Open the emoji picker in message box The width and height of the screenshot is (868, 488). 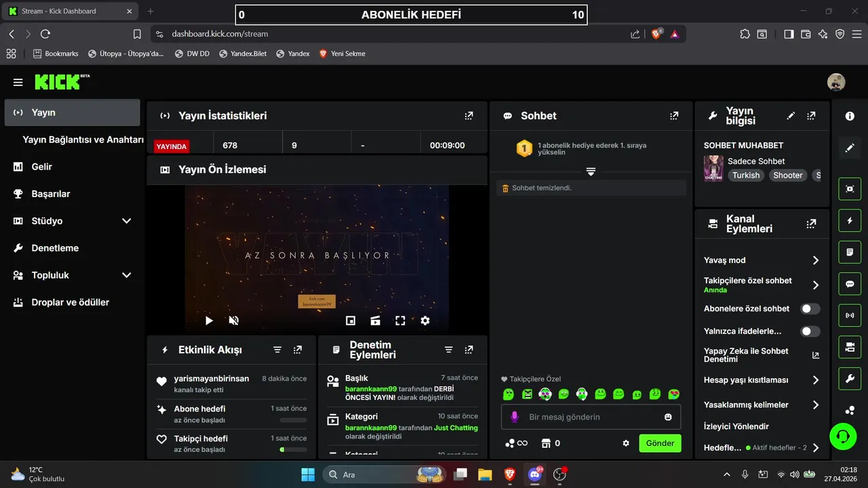click(x=668, y=417)
